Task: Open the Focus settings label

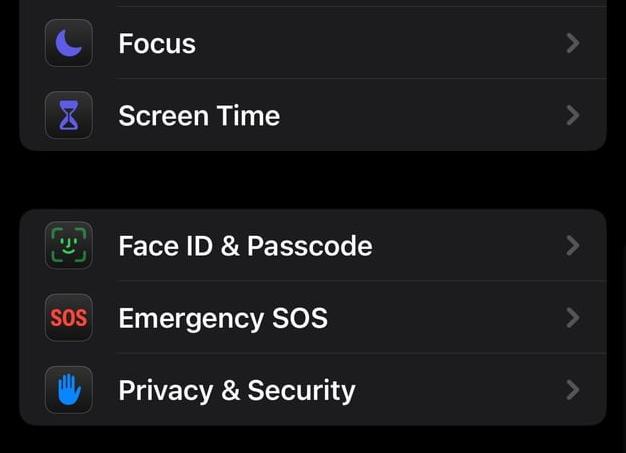Action: [157, 44]
